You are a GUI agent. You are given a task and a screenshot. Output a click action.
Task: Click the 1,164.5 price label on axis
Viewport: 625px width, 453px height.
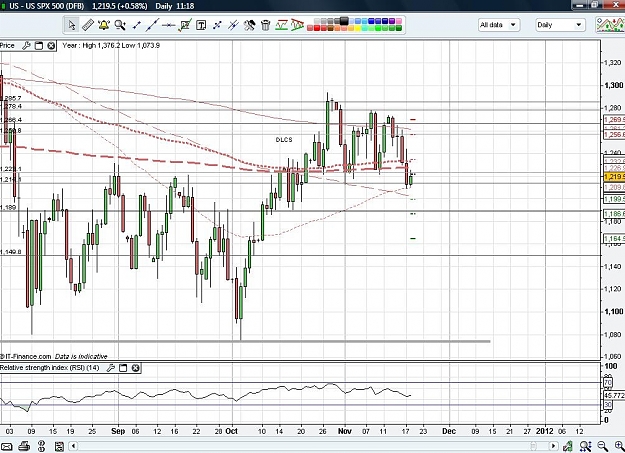tap(614, 238)
